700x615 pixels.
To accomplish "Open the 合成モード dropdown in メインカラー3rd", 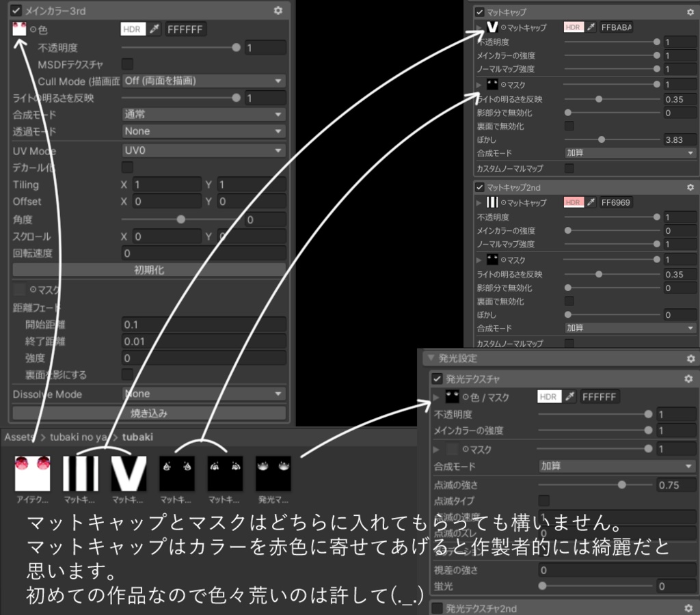I will click(x=204, y=114).
